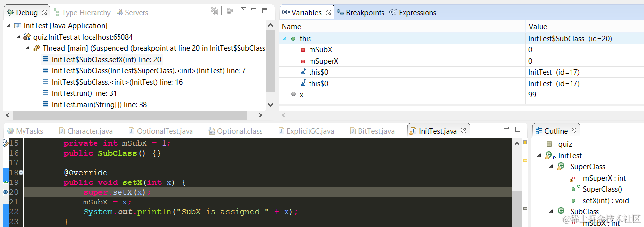
Task: Close the Debug tab with X
Action: pyautogui.click(x=44, y=12)
